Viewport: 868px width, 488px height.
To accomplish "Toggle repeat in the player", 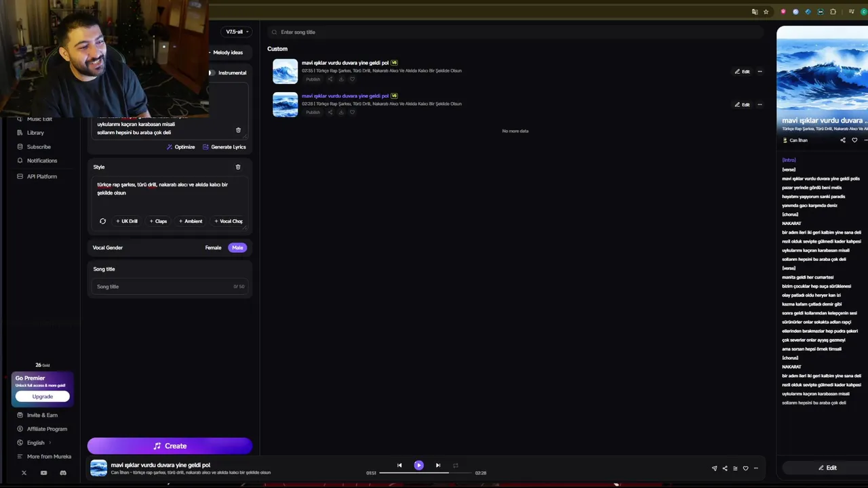I will coord(456,465).
